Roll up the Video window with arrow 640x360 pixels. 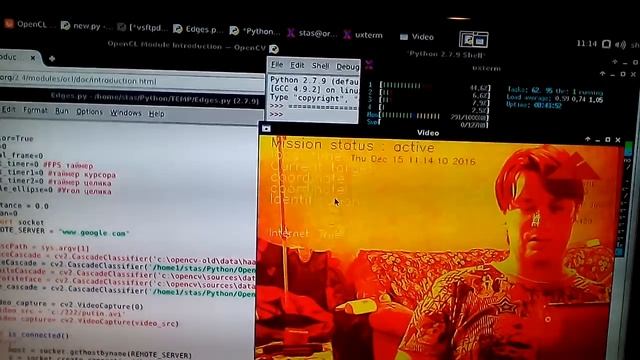tap(587, 139)
